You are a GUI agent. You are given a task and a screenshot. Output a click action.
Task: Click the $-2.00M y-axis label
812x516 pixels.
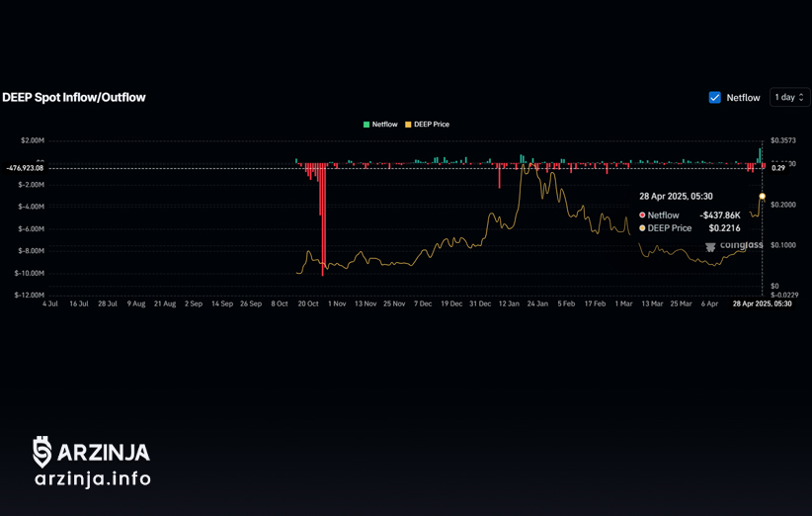point(31,185)
